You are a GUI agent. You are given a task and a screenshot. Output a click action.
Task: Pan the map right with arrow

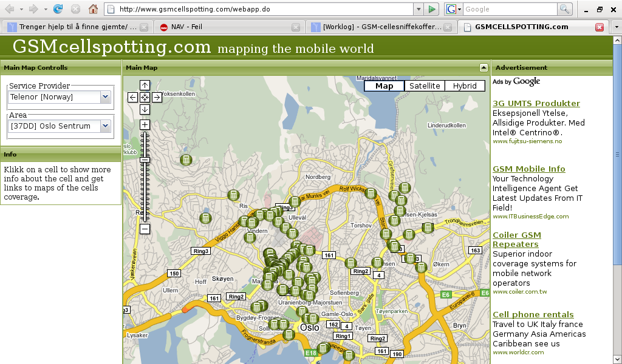tap(157, 97)
